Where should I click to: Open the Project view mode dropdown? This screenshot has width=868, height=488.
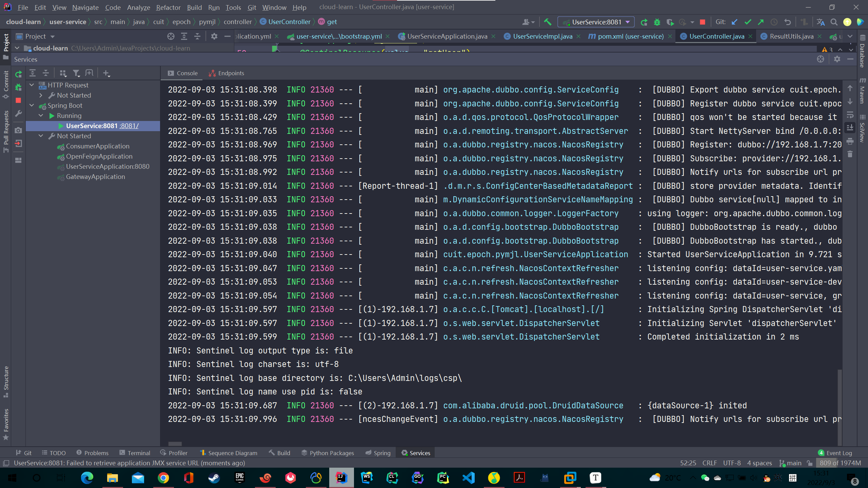[52, 37]
